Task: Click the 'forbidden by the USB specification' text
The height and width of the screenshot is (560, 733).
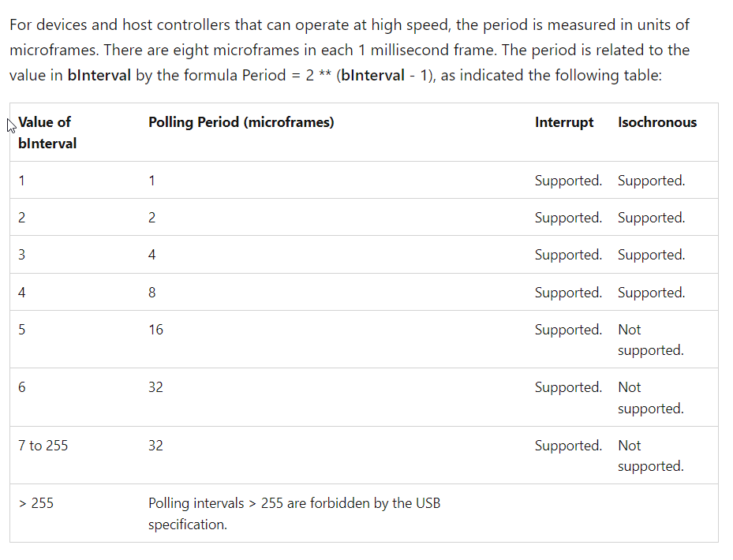Action: [x=294, y=513]
